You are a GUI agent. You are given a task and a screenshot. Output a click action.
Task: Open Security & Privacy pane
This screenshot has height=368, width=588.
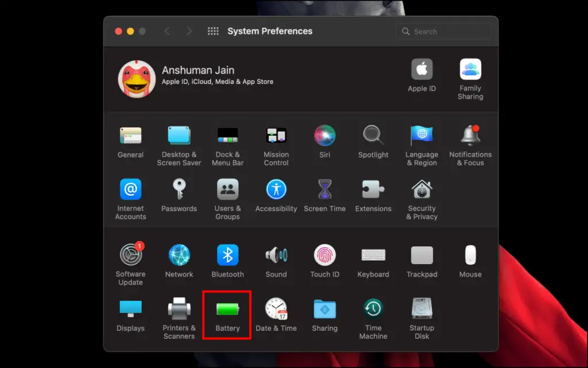[x=422, y=189]
